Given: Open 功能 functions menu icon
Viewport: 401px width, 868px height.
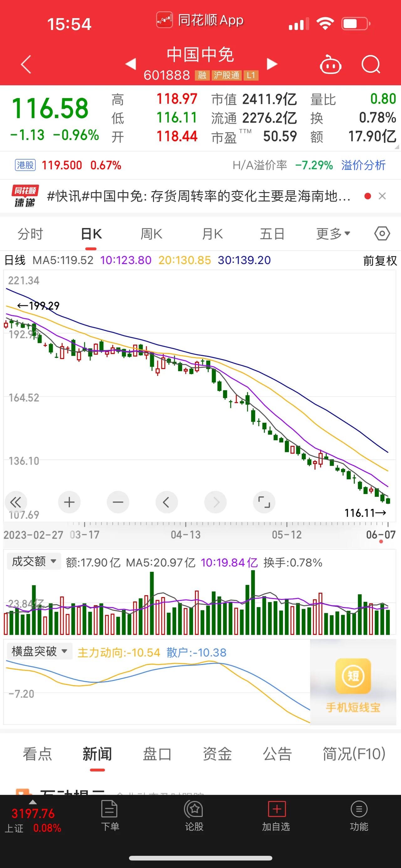Looking at the screenshot, I should (359, 815).
